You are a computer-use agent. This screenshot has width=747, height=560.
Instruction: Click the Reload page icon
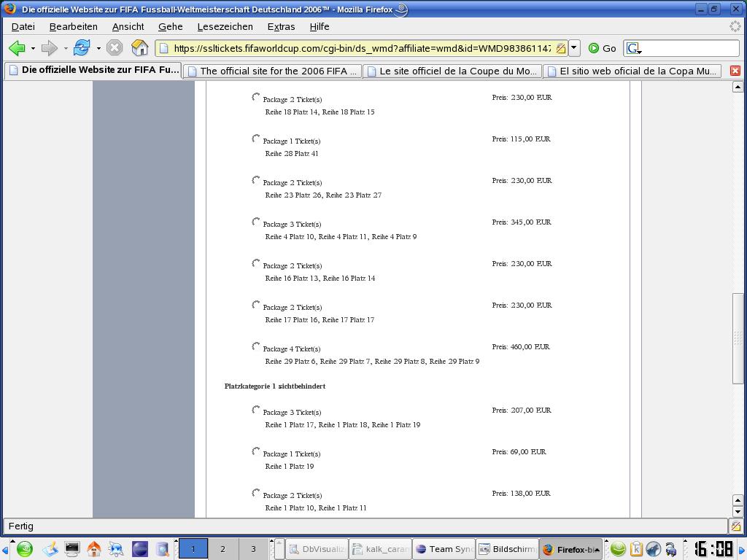tap(81, 48)
